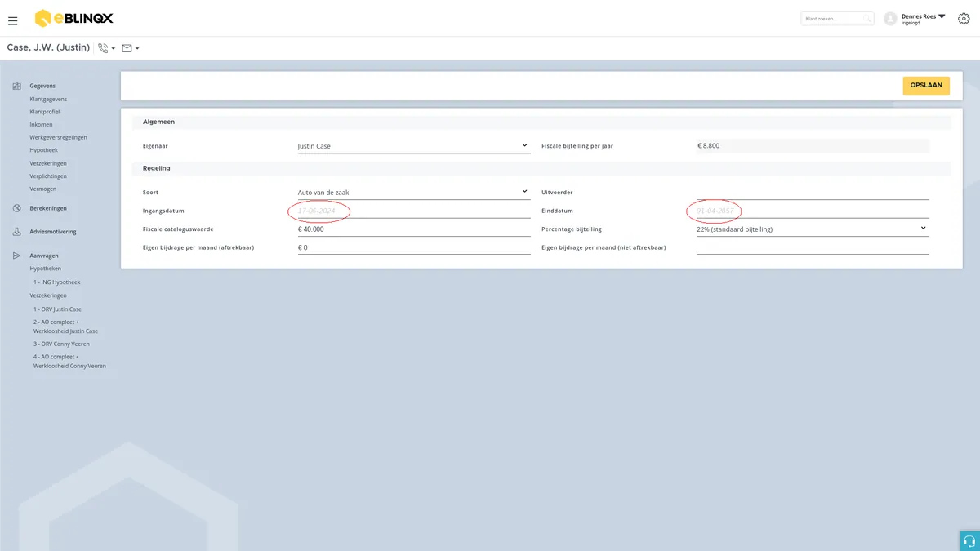Expand the Eigenaar dropdown
This screenshot has width=980, height=551.
(414, 146)
